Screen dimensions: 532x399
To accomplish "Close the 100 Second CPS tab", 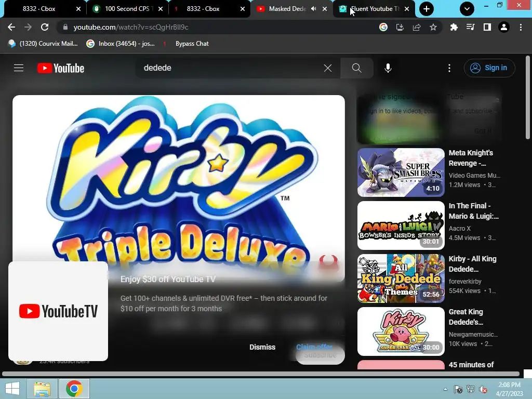I will coord(161,9).
